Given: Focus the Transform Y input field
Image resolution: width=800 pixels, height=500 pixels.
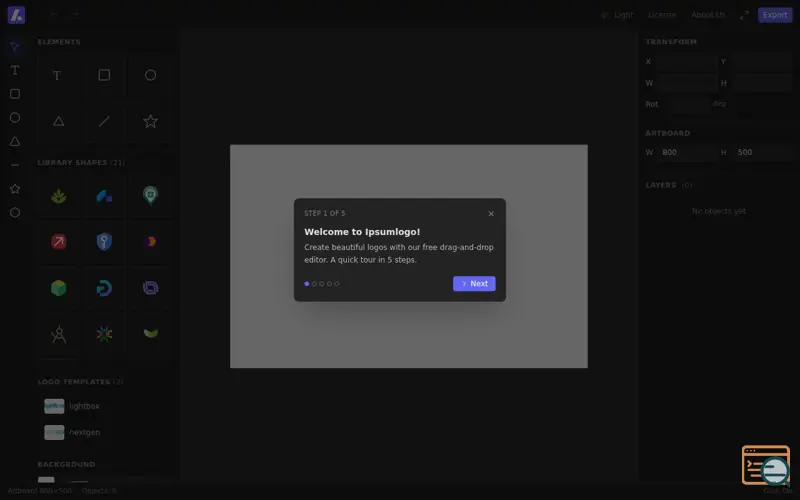Looking at the screenshot, I should (762, 62).
